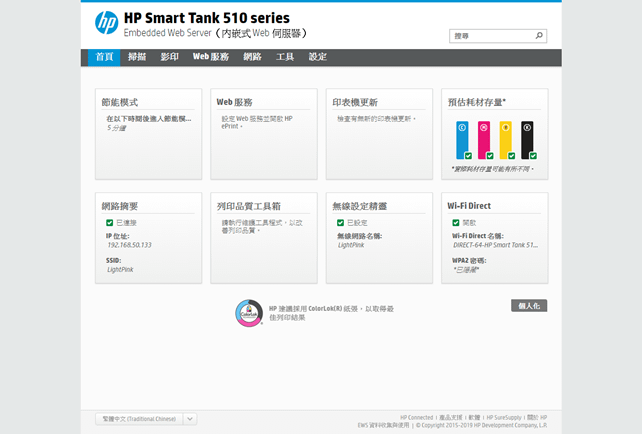The height and width of the screenshot is (434, 642).
Task: Click the HP Smart Tank 510 series title
Action: (207, 18)
